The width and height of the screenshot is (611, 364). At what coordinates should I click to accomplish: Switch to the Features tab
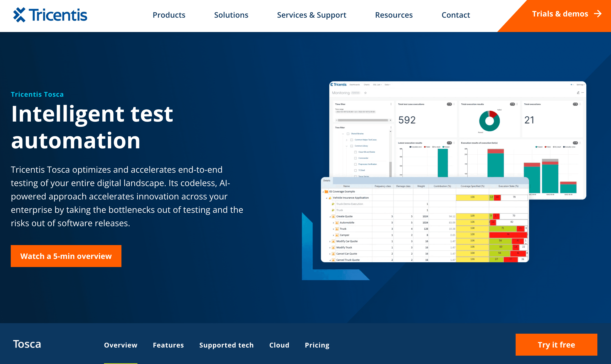click(x=168, y=345)
